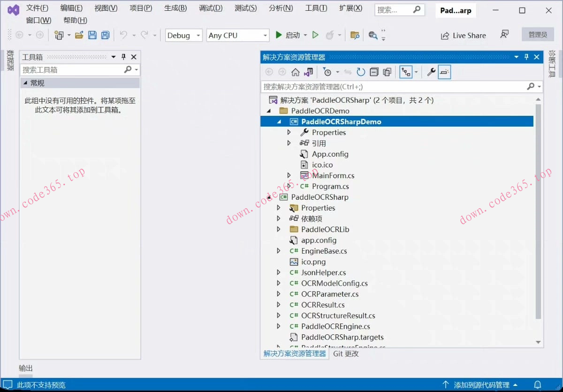563x392 pixels.
Task: Click the Open File folder icon
Action: point(79,35)
